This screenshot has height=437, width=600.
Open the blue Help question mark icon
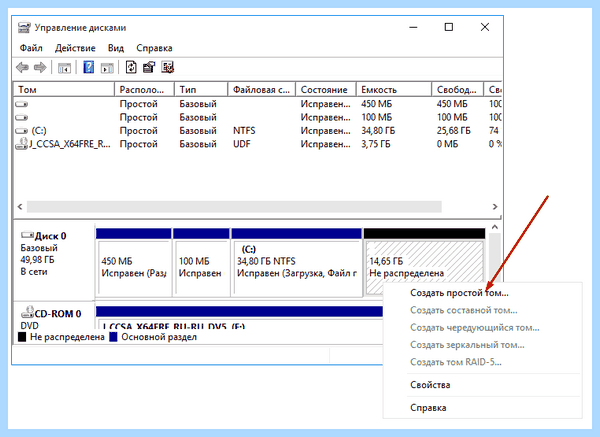tap(88, 68)
